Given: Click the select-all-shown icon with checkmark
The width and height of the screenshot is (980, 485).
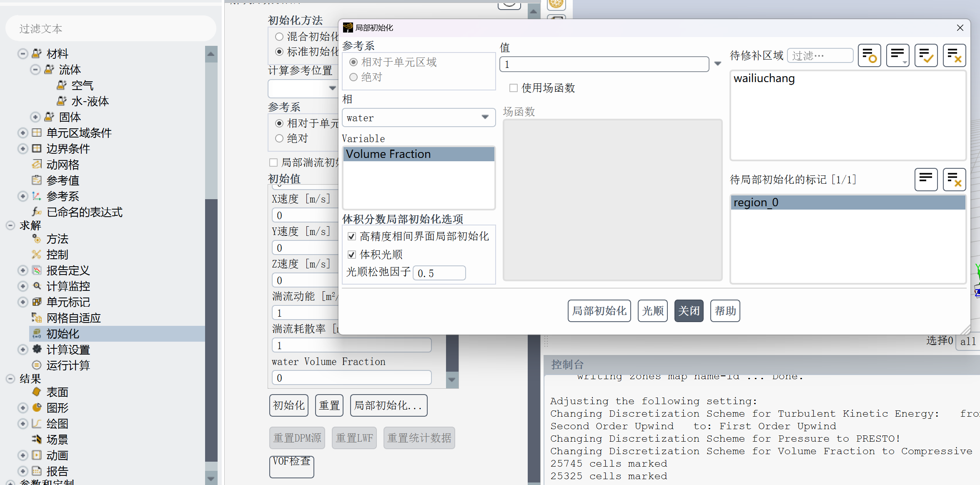Looking at the screenshot, I should tap(926, 55).
